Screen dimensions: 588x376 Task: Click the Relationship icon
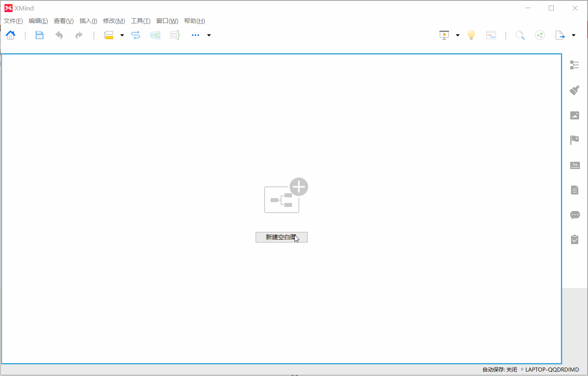coord(136,35)
